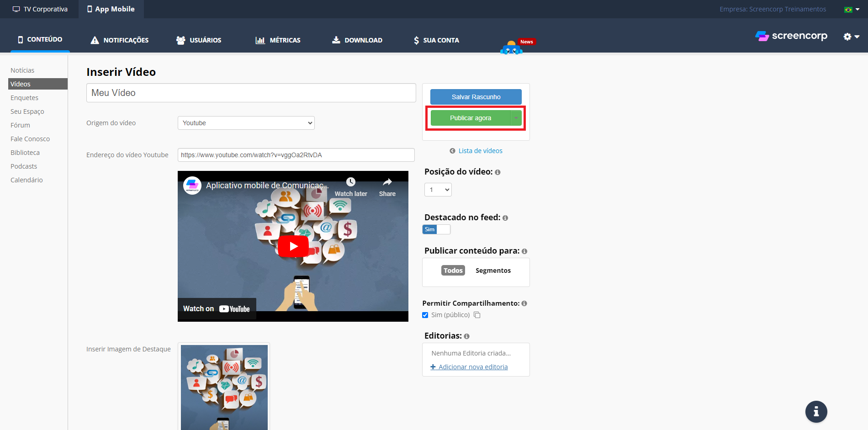Click the channel avatar on video preview
This screenshot has width=868, height=430.
[x=192, y=186]
